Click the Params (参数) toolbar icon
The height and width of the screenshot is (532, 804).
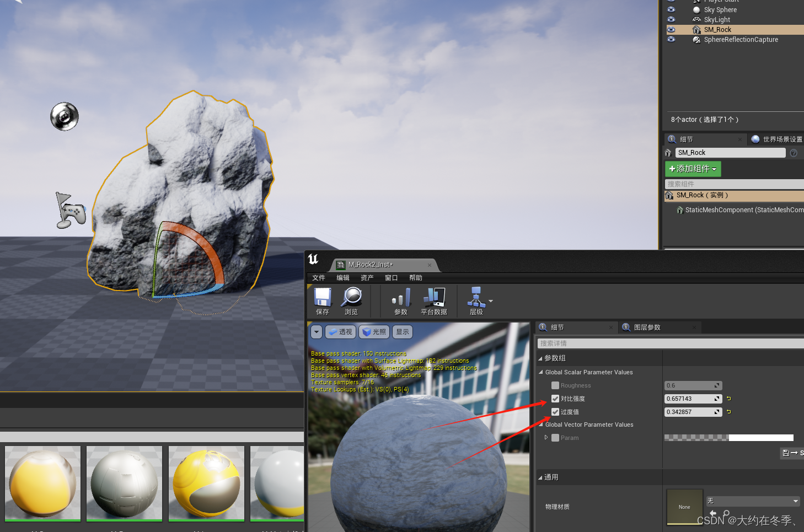(x=401, y=297)
